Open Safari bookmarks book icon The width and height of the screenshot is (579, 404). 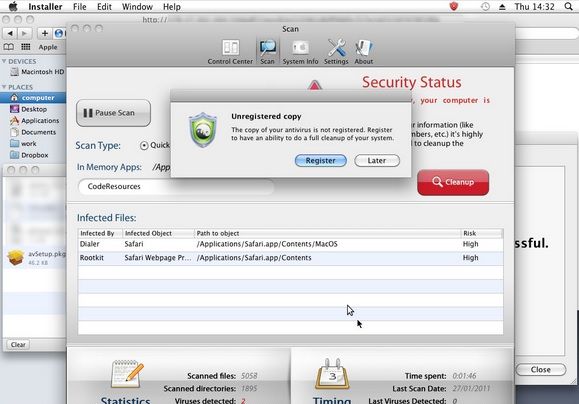(8, 47)
